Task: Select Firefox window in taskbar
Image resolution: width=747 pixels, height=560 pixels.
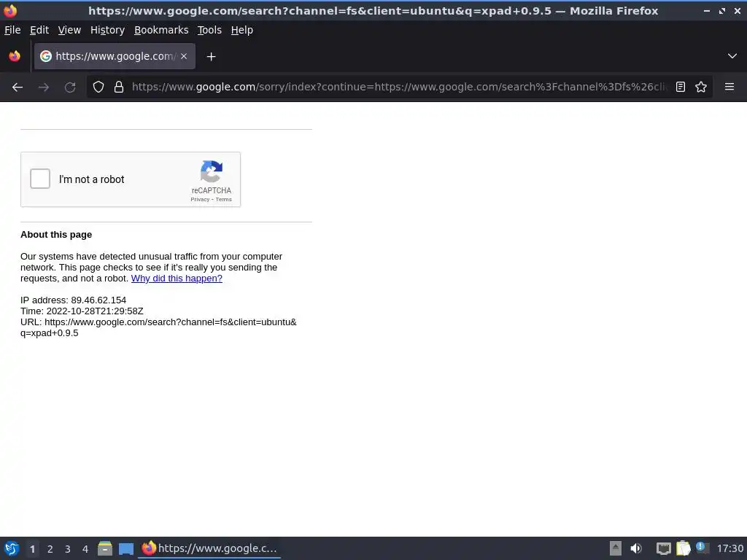Action: pyautogui.click(x=209, y=548)
